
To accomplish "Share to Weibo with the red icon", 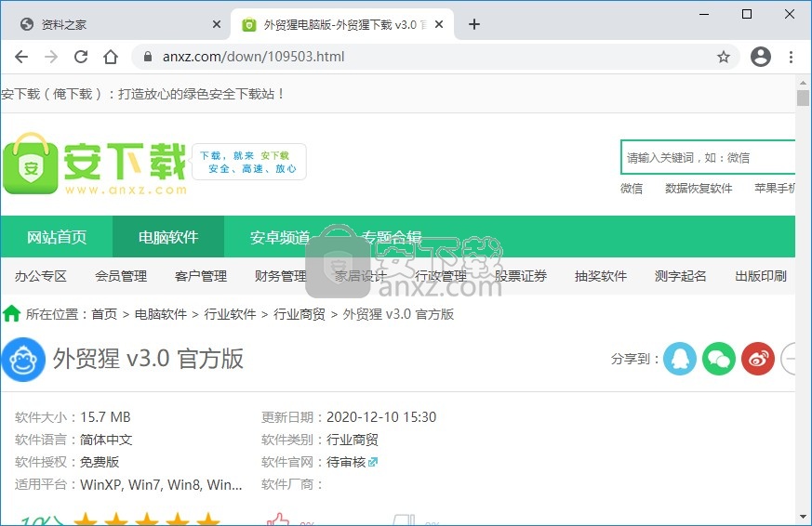I will coord(758,358).
